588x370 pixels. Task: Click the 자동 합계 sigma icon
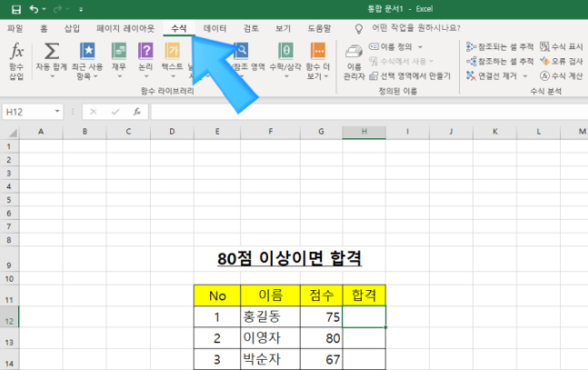52,51
